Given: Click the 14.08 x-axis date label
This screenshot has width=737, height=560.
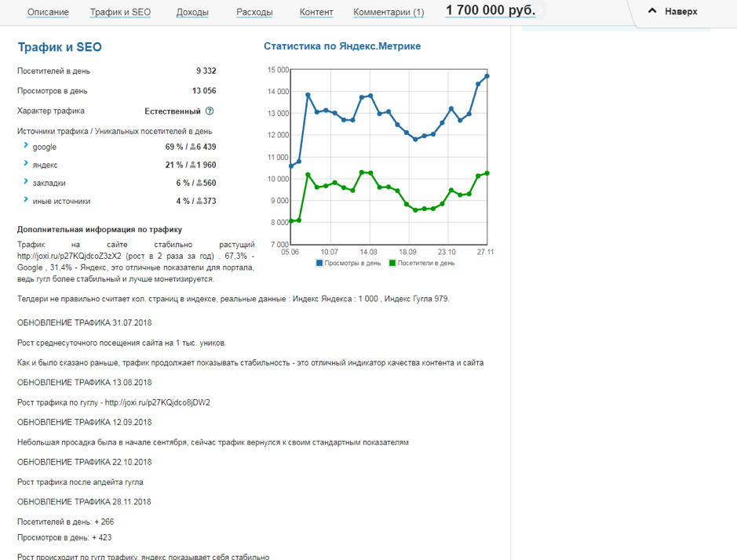Looking at the screenshot, I should 369,253.
